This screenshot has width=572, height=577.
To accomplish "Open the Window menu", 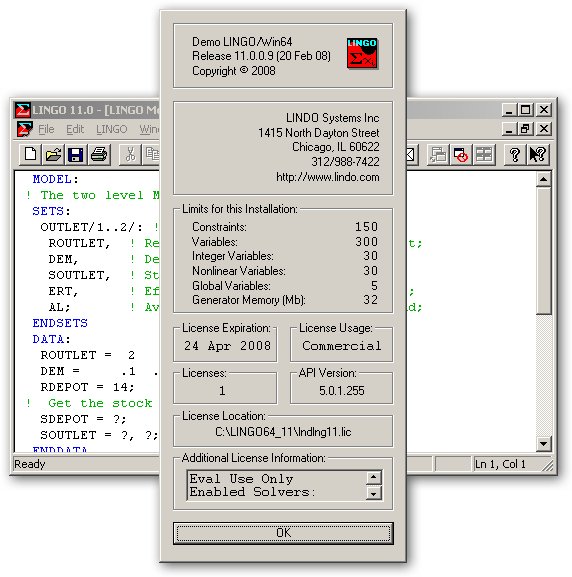I will pos(149,129).
